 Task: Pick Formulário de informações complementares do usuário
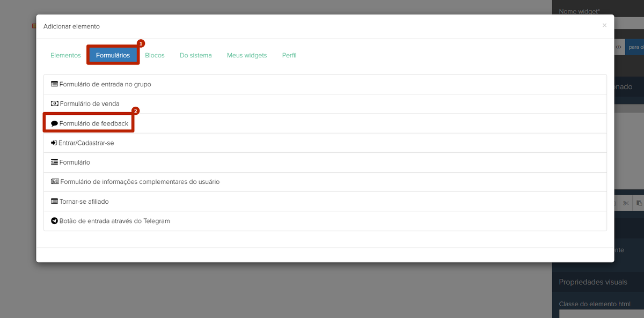tap(140, 182)
